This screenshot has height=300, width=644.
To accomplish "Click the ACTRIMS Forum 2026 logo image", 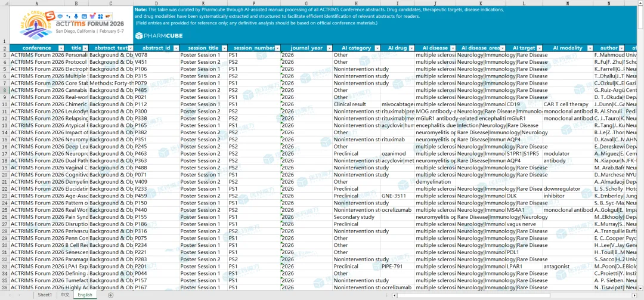I will tap(71, 24).
